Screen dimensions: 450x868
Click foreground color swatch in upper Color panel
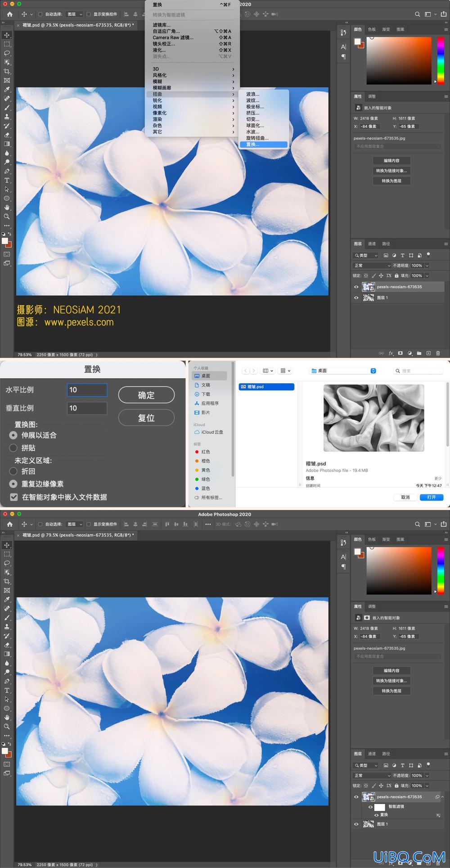tap(357, 42)
